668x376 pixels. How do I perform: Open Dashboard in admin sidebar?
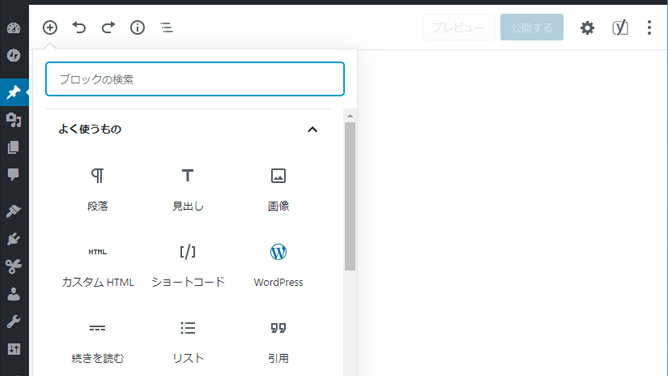click(x=14, y=28)
